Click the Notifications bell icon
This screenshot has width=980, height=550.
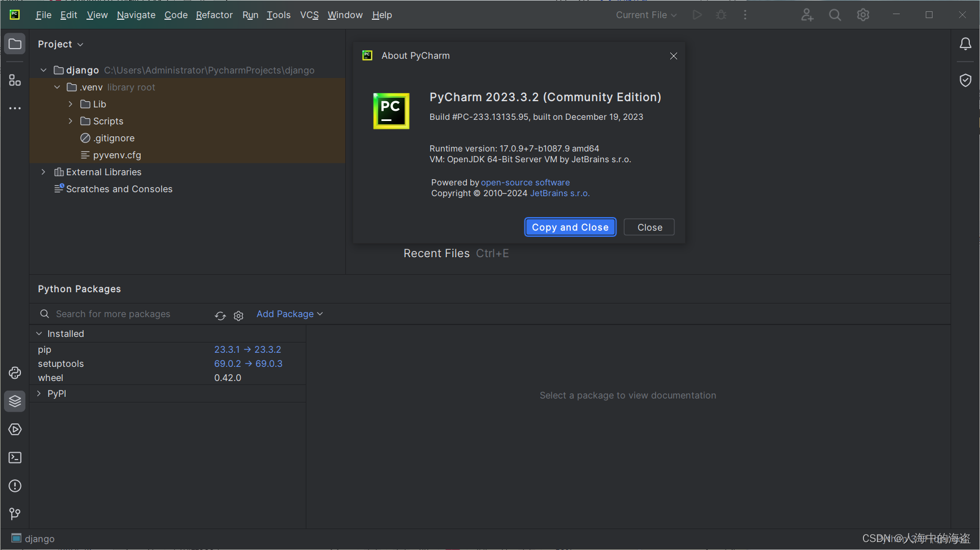(x=965, y=44)
